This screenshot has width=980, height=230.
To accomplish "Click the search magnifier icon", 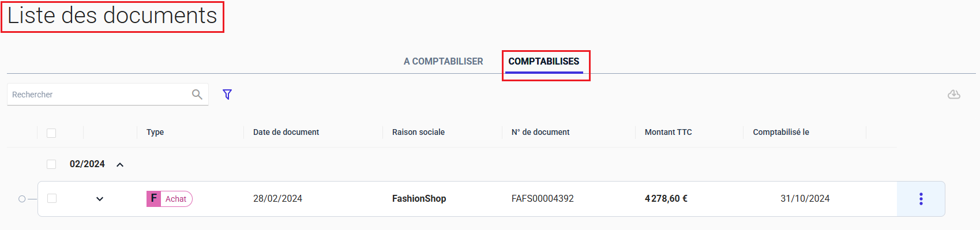I will [197, 94].
